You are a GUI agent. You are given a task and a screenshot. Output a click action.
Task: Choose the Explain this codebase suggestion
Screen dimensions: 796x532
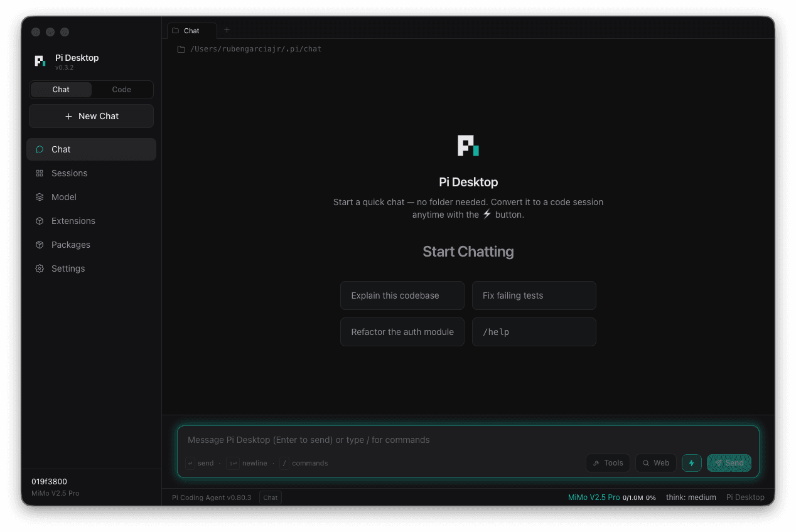pyautogui.click(x=402, y=295)
